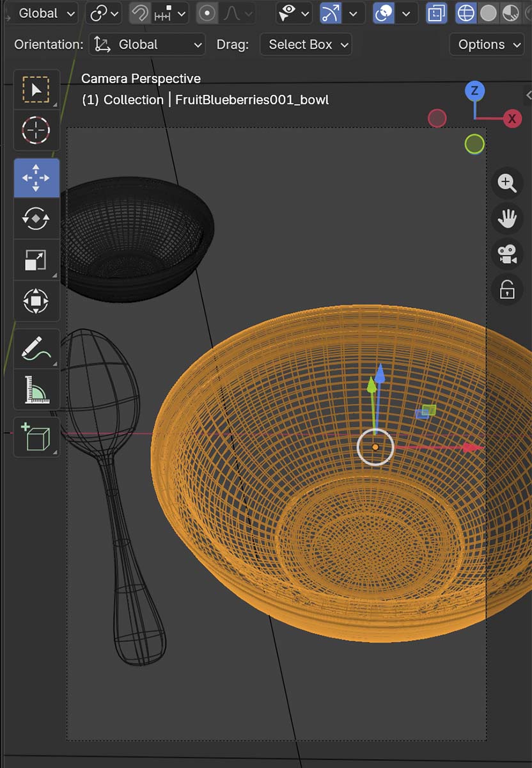The width and height of the screenshot is (532, 768).
Task: Toggle proportional editing circle icon
Action: coord(207,13)
